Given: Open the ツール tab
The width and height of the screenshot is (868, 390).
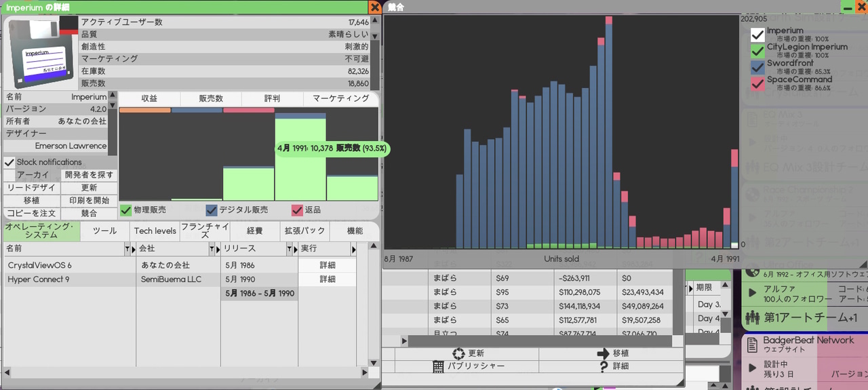Looking at the screenshot, I should [104, 231].
